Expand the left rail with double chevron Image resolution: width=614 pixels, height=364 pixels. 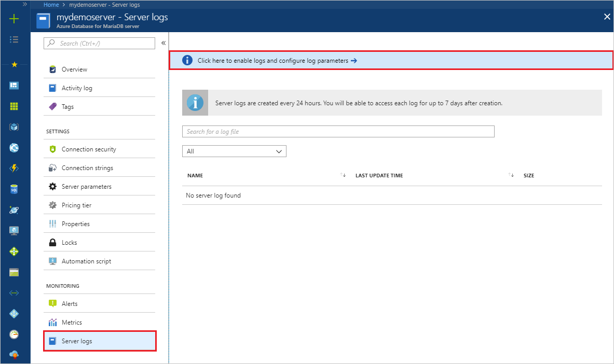(25, 4)
